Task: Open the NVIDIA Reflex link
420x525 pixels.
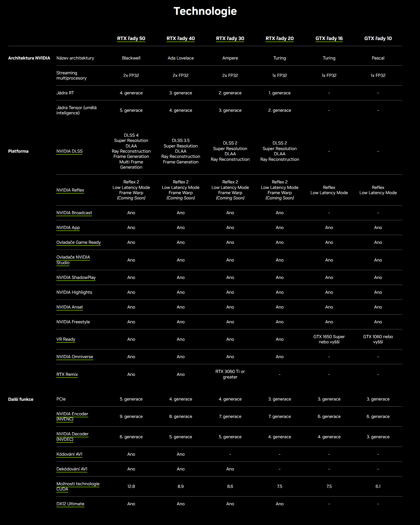Action: 70,190
